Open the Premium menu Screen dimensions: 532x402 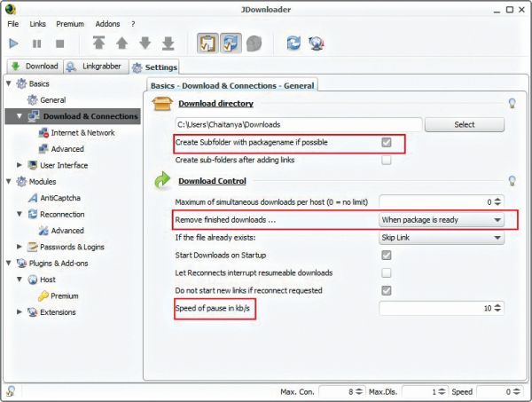[x=70, y=24]
